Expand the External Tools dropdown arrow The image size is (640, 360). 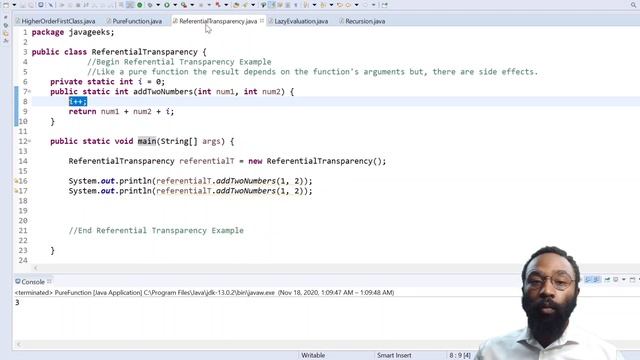tap(192, 5)
